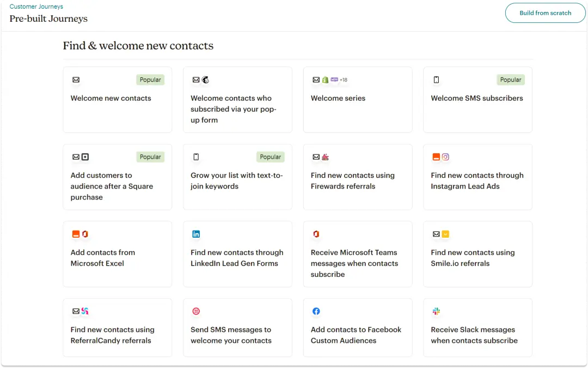This screenshot has width=588, height=368.
Task: Click the Slack icon on Slack messages card
Action: 436,311
